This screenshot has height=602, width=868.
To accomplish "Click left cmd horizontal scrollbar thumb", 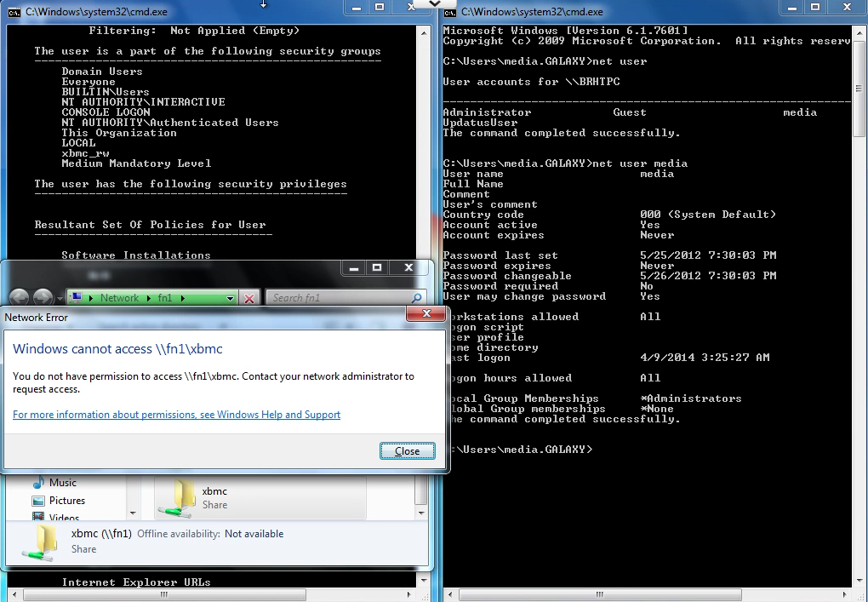I will point(164,595).
